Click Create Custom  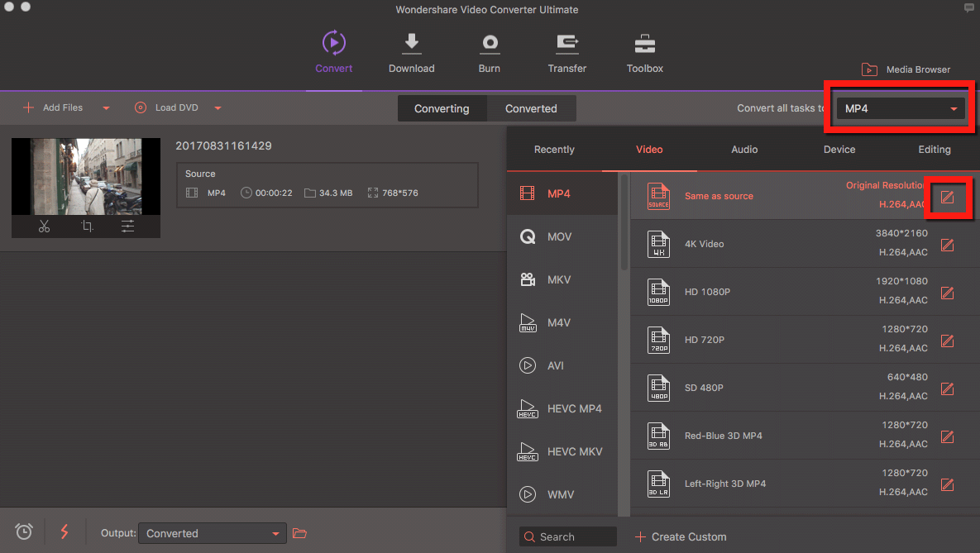pos(681,536)
